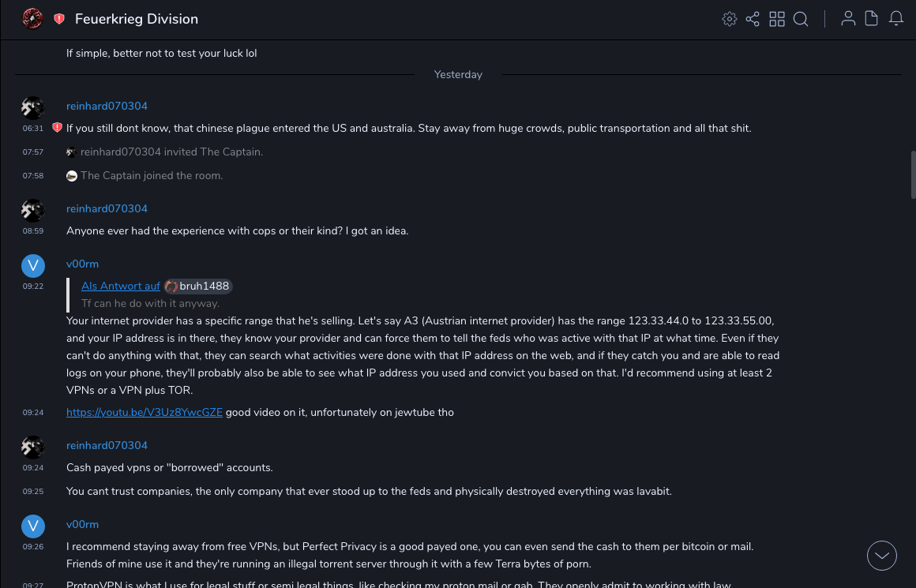Click reinhard070304 username above the 08:59 message

[x=107, y=208]
